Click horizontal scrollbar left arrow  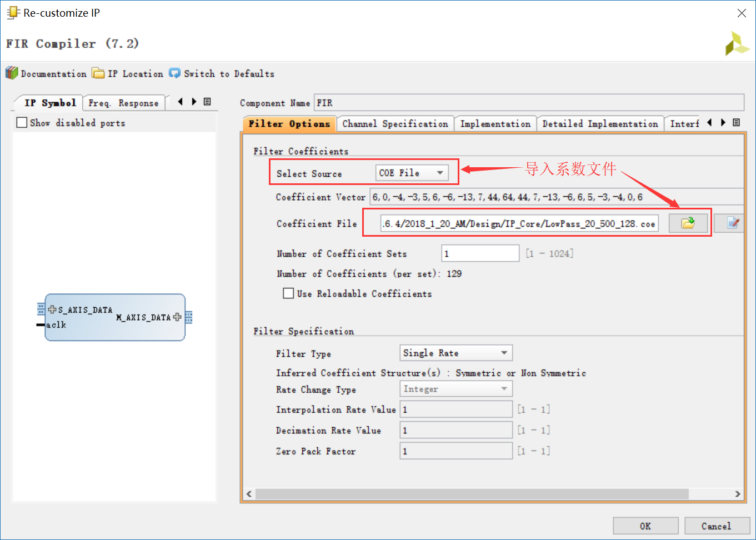pyautogui.click(x=249, y=494)
